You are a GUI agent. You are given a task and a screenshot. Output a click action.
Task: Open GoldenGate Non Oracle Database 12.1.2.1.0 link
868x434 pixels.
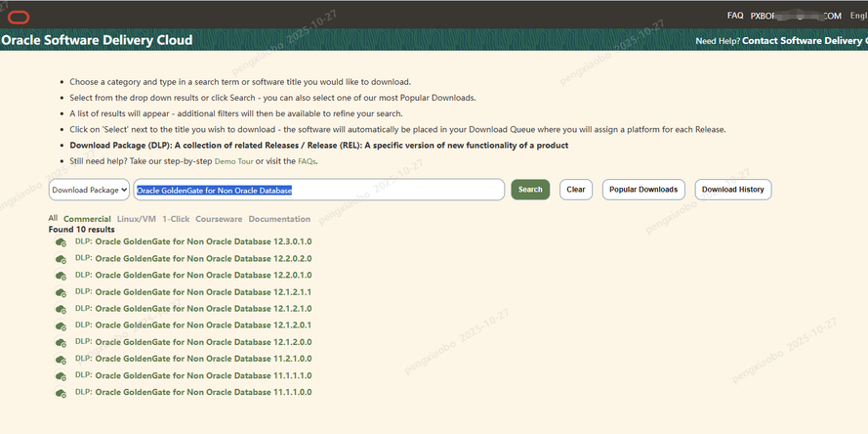203,309
